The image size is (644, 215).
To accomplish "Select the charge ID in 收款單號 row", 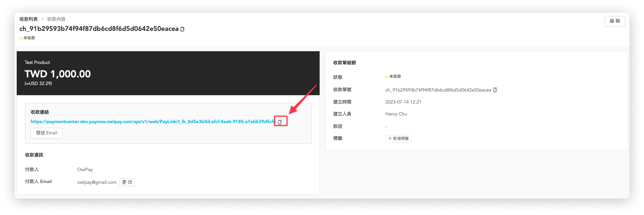I will (438, 90).
